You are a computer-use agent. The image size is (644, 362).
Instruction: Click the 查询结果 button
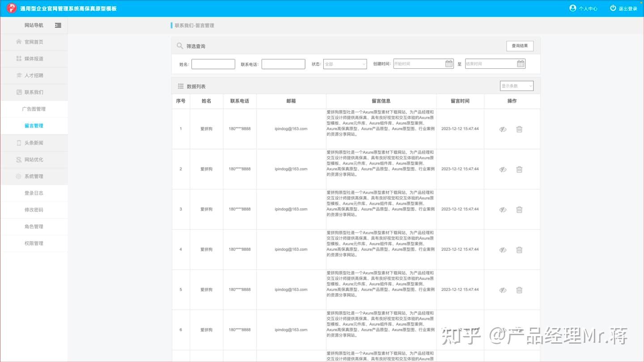[x=520, y=46]
